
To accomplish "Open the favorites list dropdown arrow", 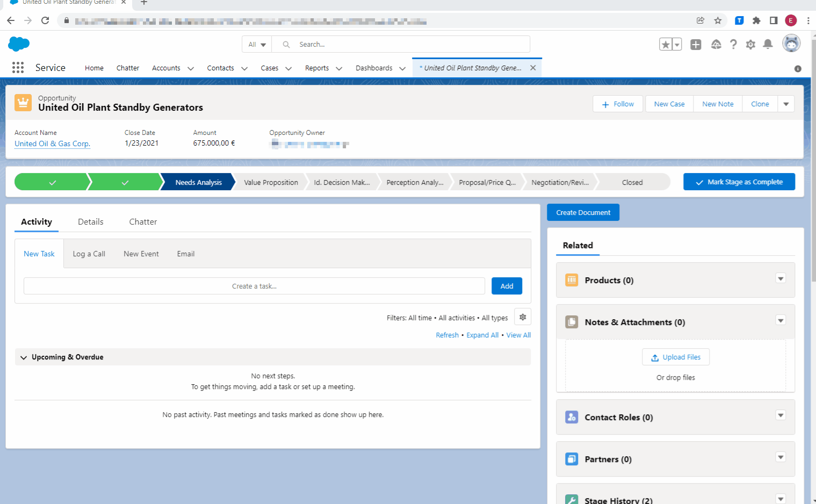I will [677, 45].
